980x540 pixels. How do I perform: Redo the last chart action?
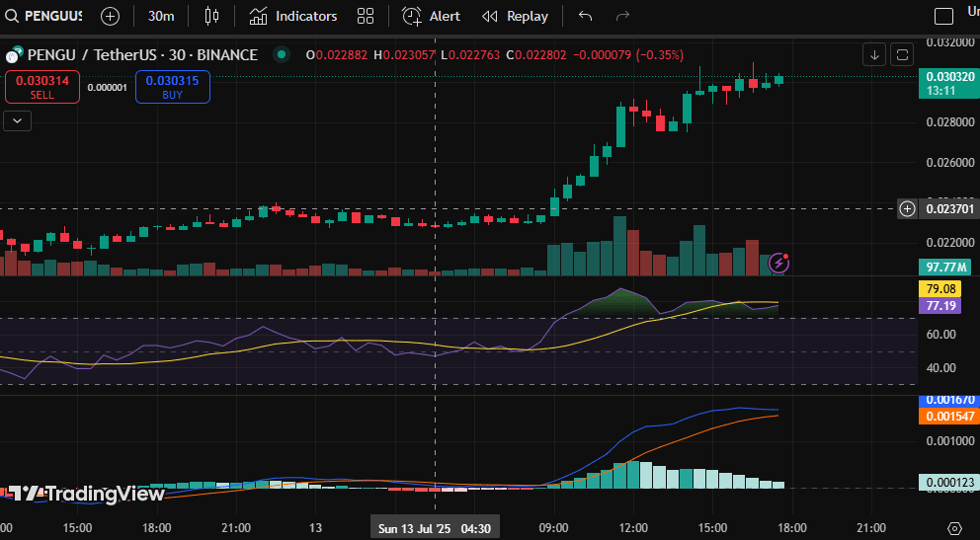[622, 16]
